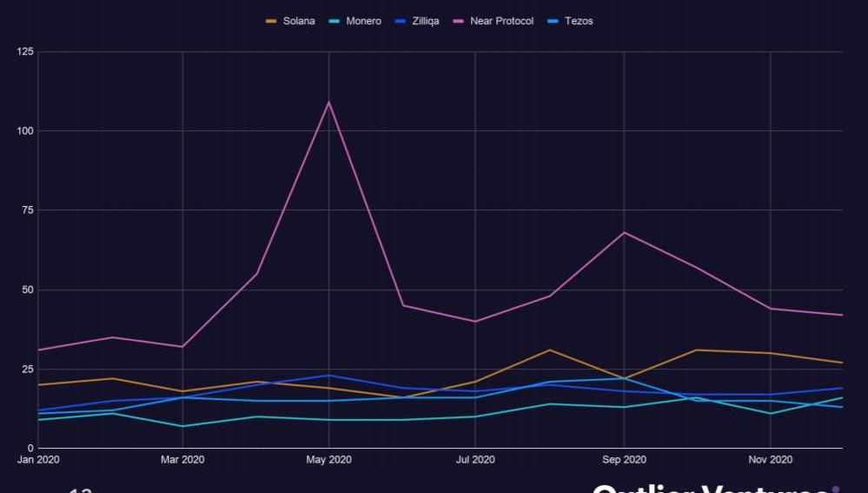
Task: Click the Solana legend color swatch
Action: coord(271,21)
